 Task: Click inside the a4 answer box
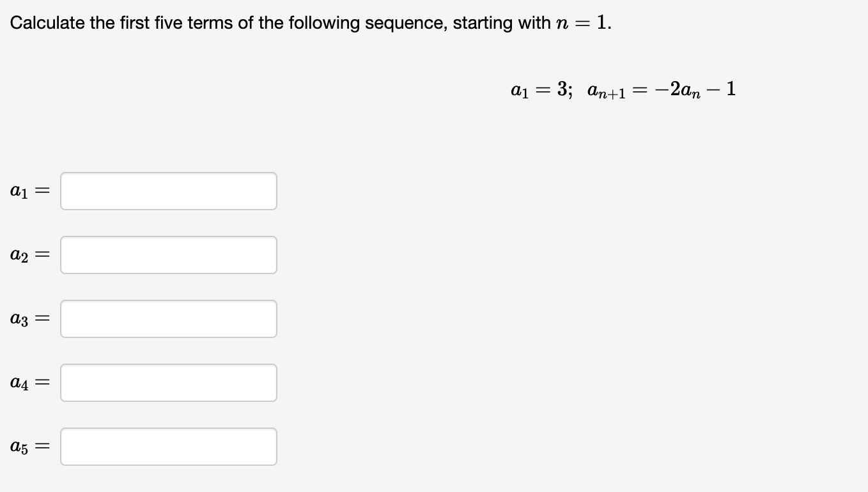[x=169, y=383]
